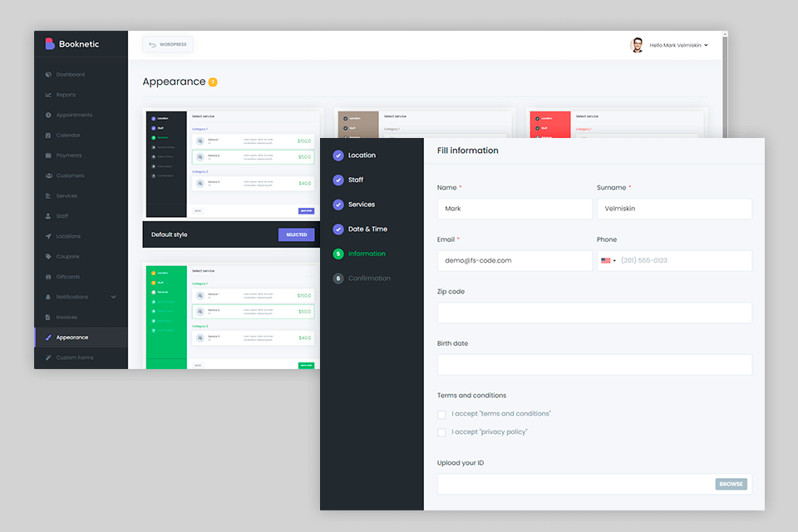The height and width of the screenshot is (532, 798).
Task: Open the phone country flag dropdown
Action: 608,261
